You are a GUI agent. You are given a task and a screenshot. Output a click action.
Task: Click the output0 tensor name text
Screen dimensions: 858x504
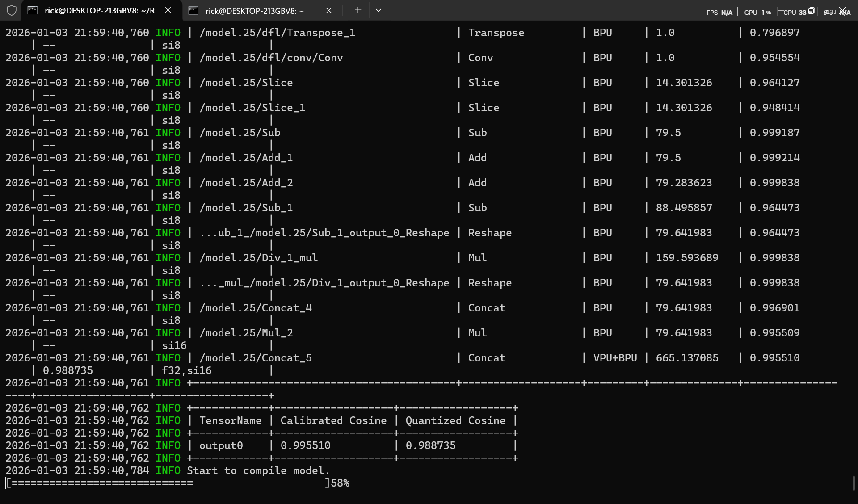point(221,445)
